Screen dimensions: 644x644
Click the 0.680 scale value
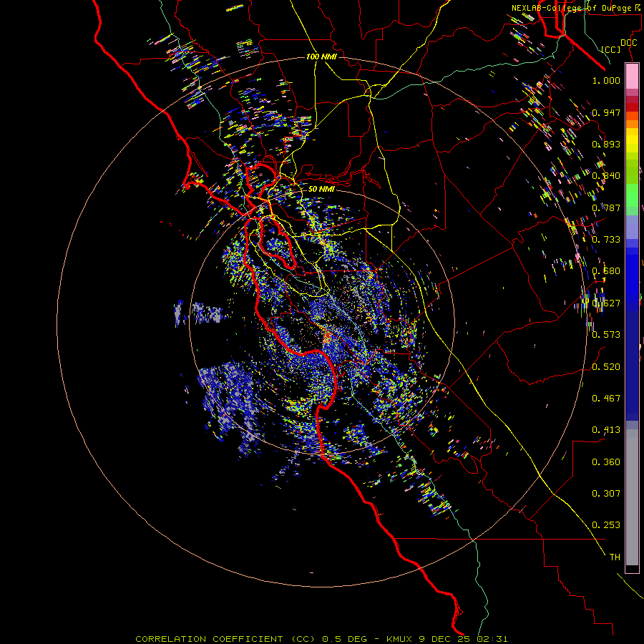[606, 271]
